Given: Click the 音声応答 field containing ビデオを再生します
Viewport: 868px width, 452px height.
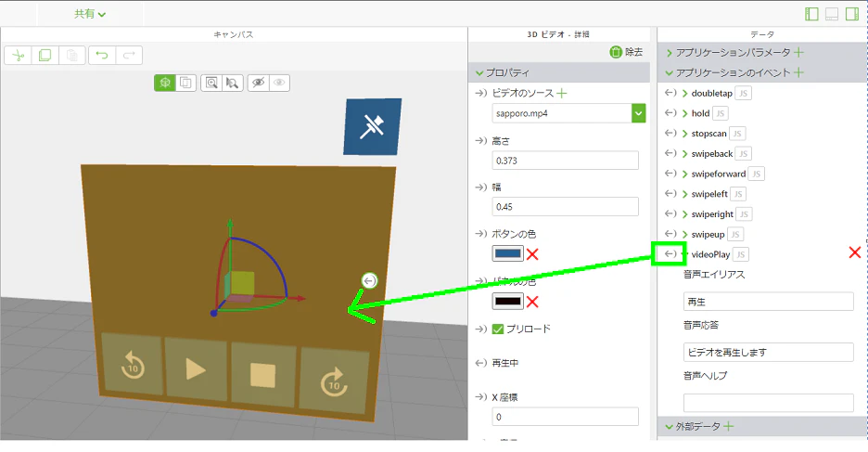Looking at the screenshot, I should click(x=769, y=353).
